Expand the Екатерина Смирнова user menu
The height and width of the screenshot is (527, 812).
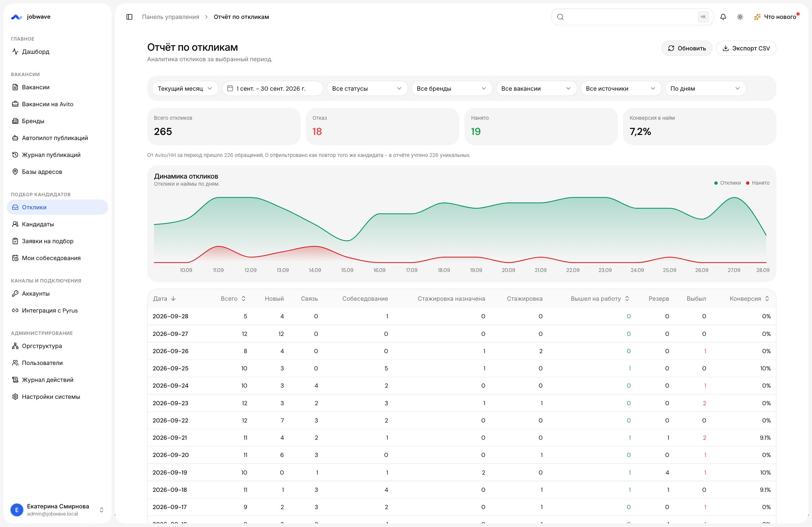click(57, 510)
